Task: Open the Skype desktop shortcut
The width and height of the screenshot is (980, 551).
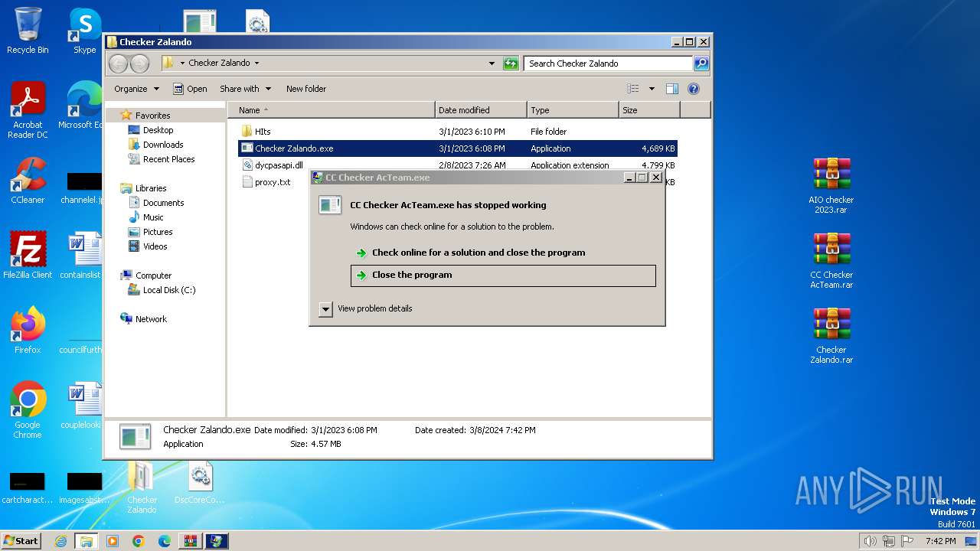Action: 84,31
